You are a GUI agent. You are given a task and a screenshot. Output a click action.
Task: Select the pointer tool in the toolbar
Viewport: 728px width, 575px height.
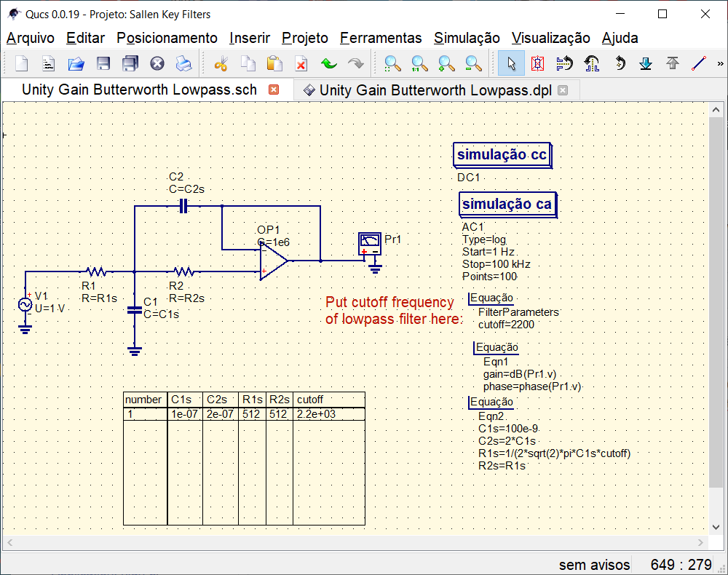point(511,63)
